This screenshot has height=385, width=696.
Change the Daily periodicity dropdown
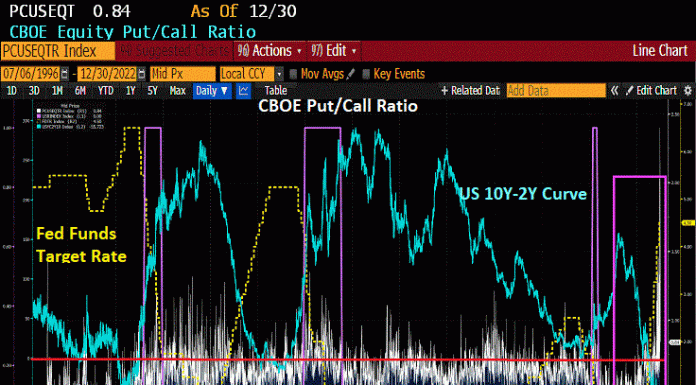[212, 91]
